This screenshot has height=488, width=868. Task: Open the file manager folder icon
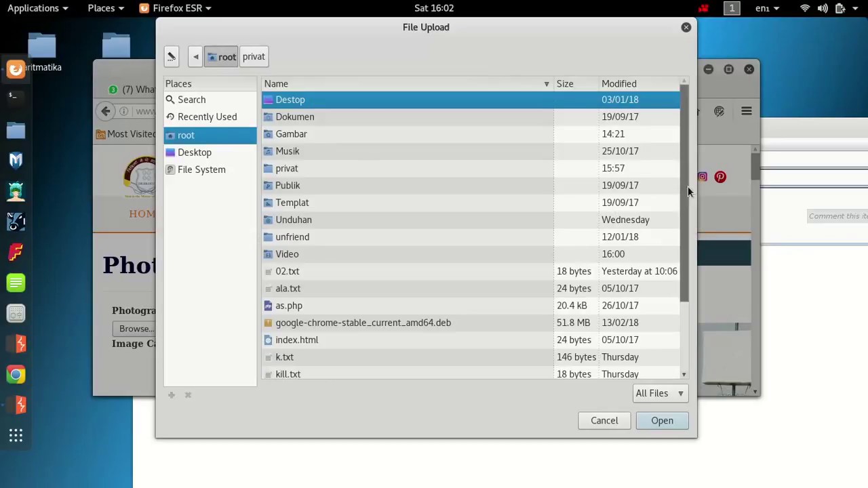pos(16,130)
